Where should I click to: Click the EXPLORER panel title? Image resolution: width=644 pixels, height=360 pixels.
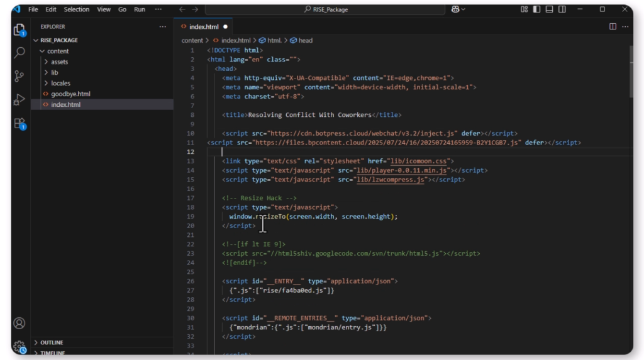pyautogui.click(x=53, y=26)
